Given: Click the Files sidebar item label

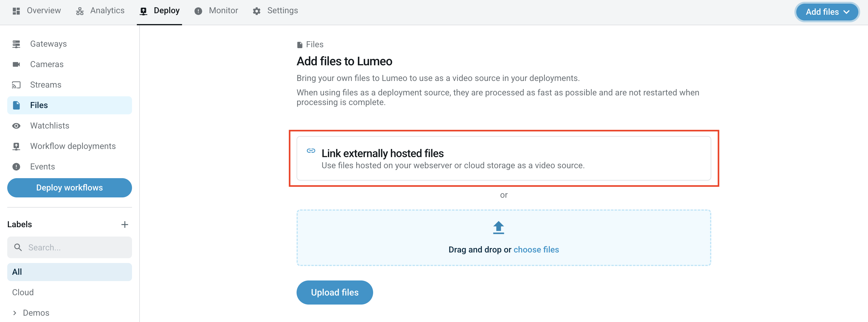Looking at the screenshot, I should tap(39, 105).
